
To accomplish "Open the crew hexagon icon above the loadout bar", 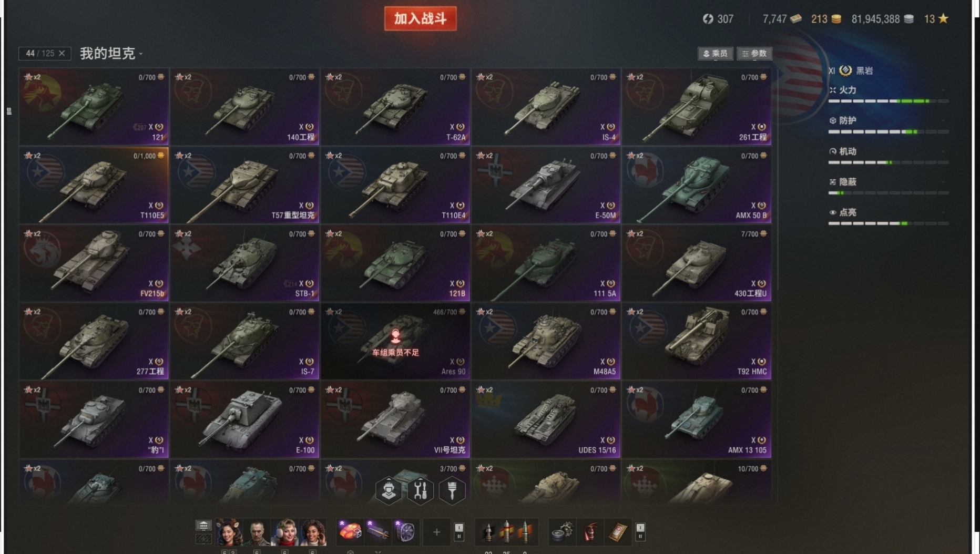I will [389, 490].
